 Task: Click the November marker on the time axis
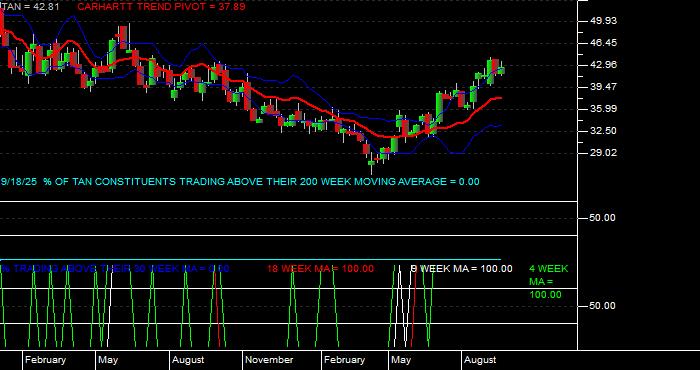click(x=269, y=360)
